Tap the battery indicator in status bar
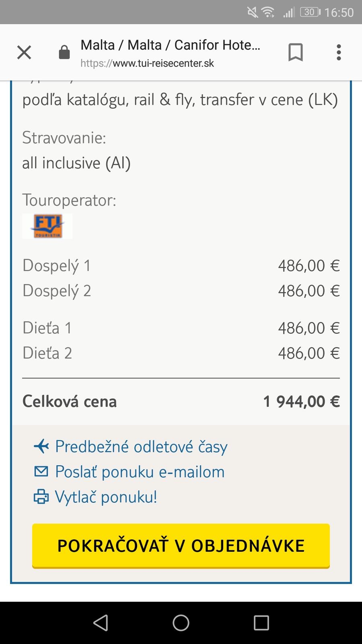Image resolution: width=362 pixels, height=644 pixels. [x=310, y=12]
